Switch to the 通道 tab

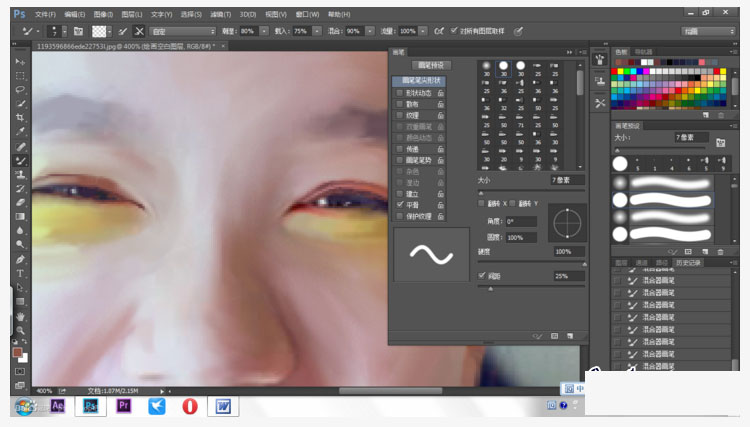[x=641, y=263]
